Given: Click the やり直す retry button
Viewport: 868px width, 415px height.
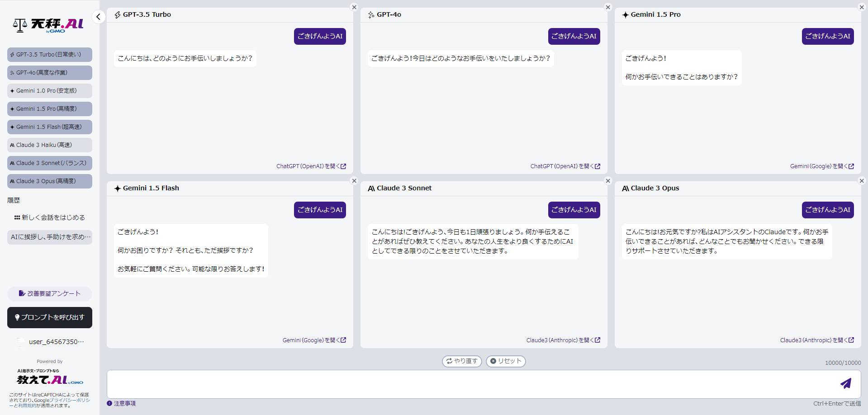Looking at the screenshot, I should [x=462, y=361].
